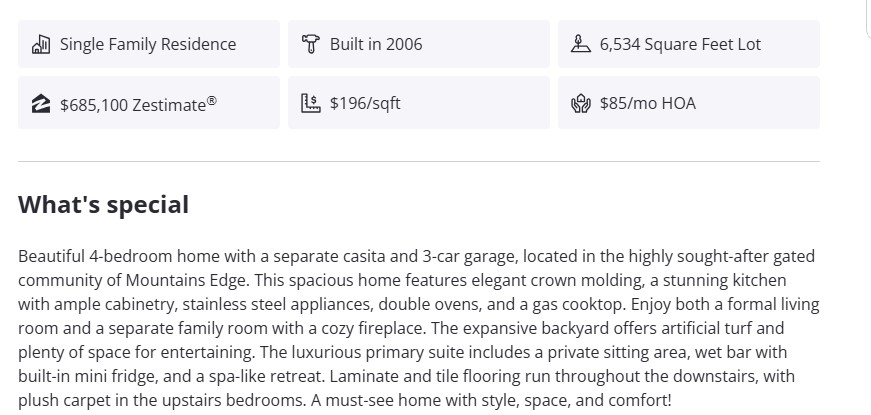This screenshot has width=871, height=415.
Task: Click the price-per-sqft icon next to $196/sqft
Action: click(310, 103)
